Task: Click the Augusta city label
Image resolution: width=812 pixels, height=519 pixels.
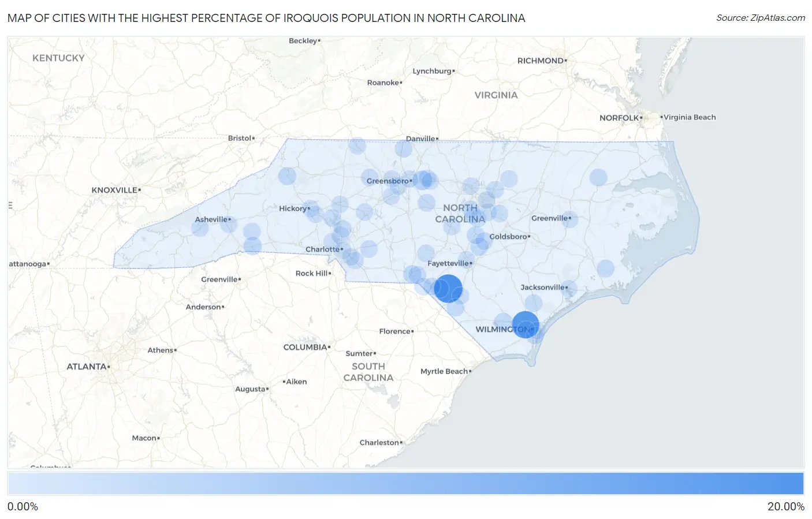Action: [250, 389]
